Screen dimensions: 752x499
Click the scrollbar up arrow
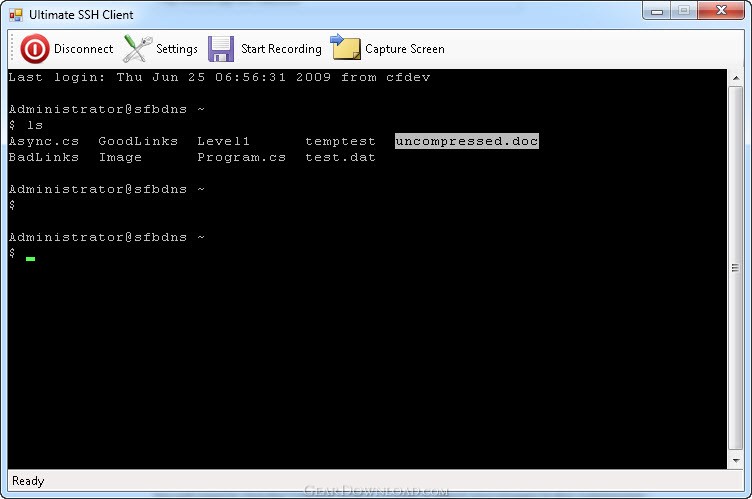pos(736,78)
